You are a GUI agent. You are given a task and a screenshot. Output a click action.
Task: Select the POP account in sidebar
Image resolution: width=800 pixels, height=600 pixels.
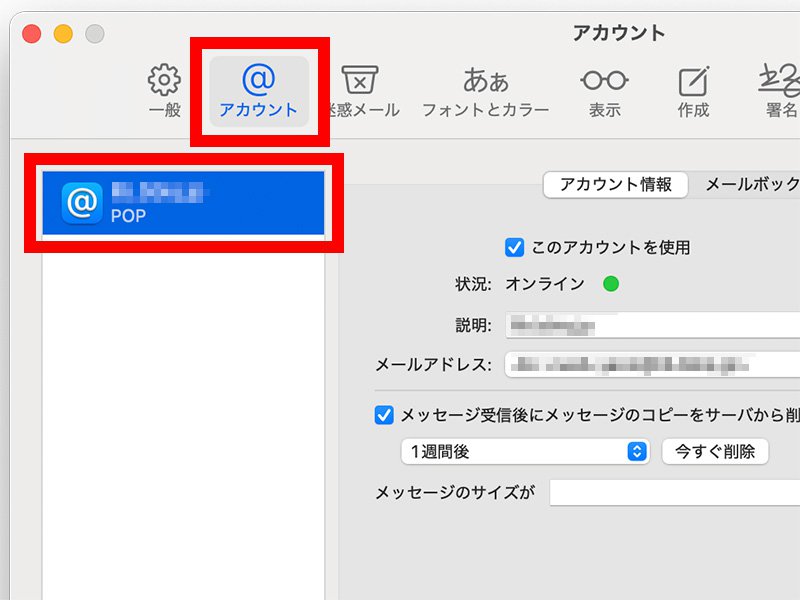click(183, 203)
